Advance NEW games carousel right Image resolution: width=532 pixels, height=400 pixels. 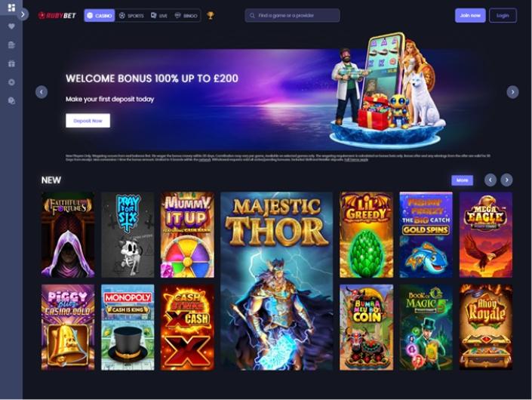click(x=506, y=180)
